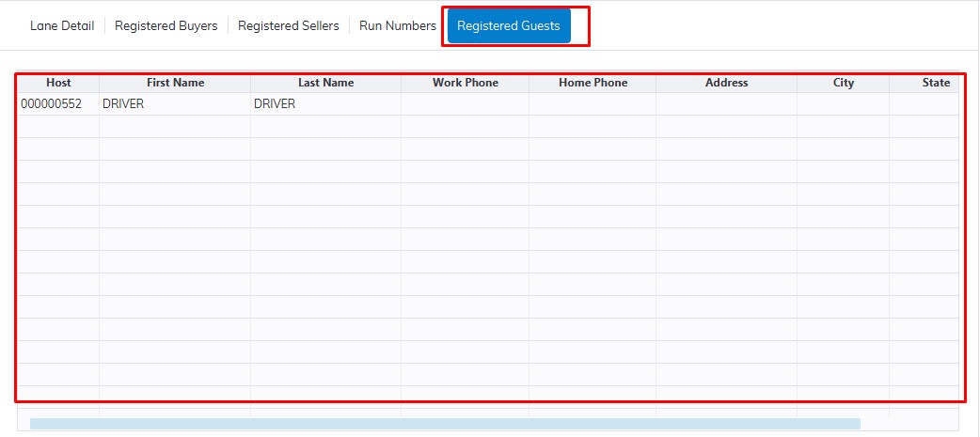Image resolution: width=980 pixels, height=437 pixels.
Task: Click the State column header
Action: (x=935, y=83)
